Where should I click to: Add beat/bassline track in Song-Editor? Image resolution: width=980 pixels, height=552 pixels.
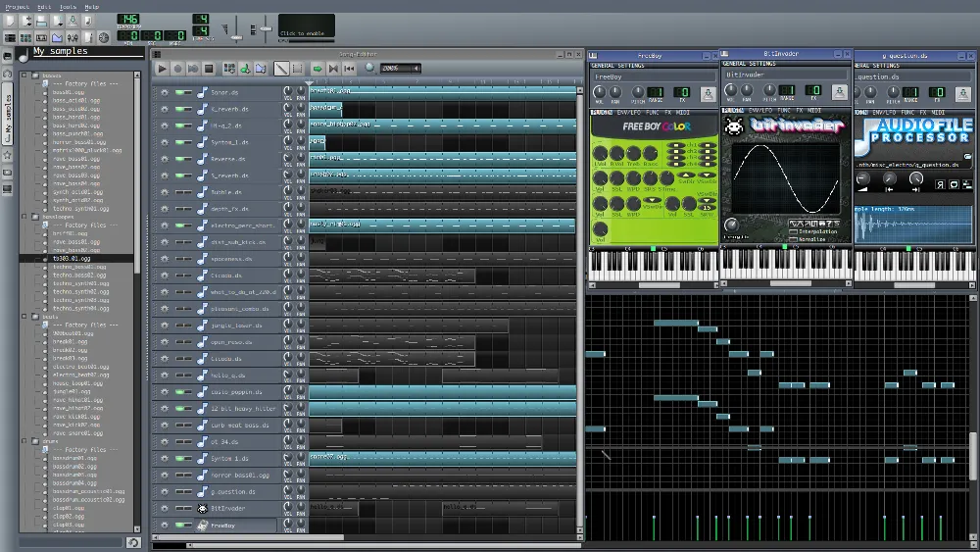click(x=229, y=69)
